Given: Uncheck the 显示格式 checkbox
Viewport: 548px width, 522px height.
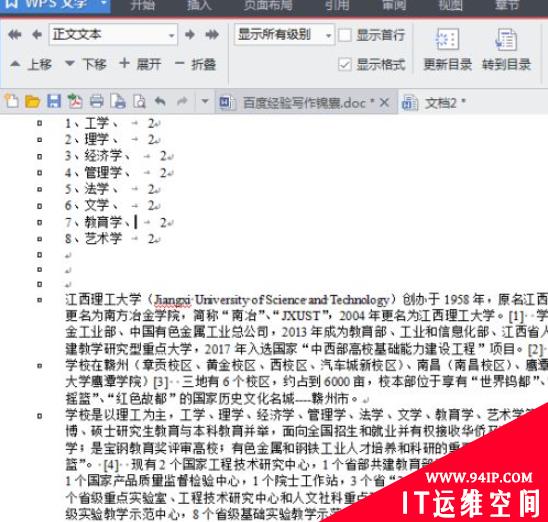Looking at the screenshot, I should [345, 65].
